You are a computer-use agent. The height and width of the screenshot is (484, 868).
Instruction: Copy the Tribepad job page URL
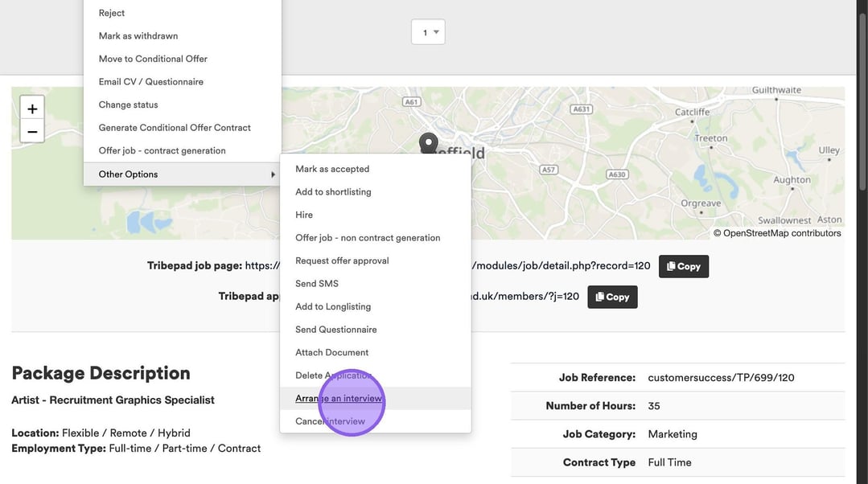coord(683,266)
